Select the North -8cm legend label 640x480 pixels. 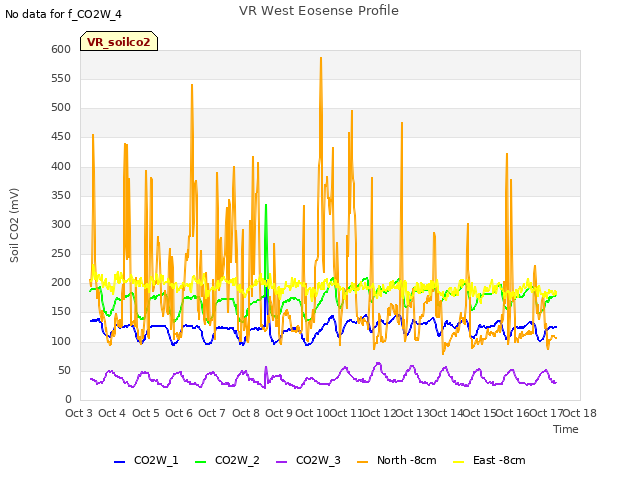point(407,460)
